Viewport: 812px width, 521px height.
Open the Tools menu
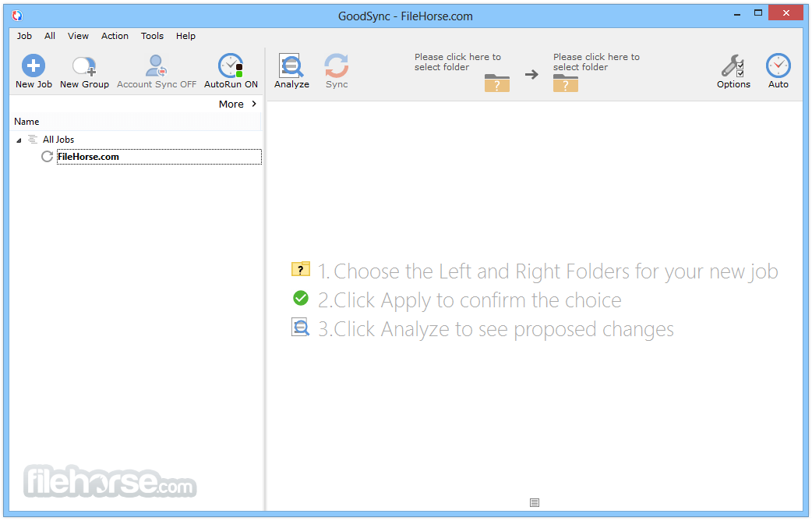pos(152,36)
